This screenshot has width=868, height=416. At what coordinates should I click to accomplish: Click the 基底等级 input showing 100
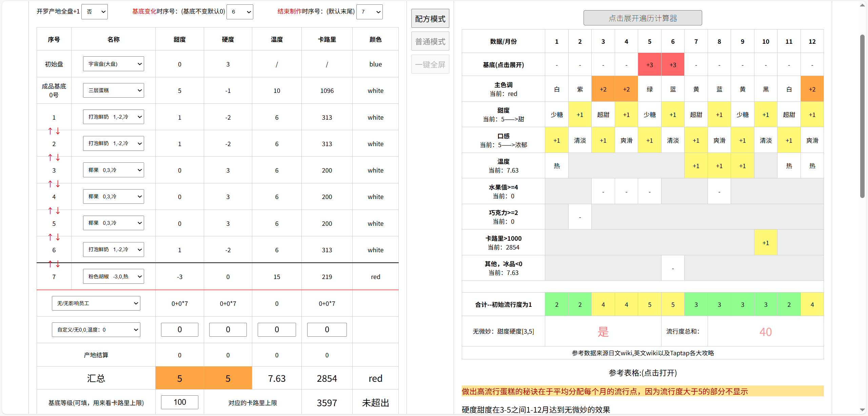[180, 402]
